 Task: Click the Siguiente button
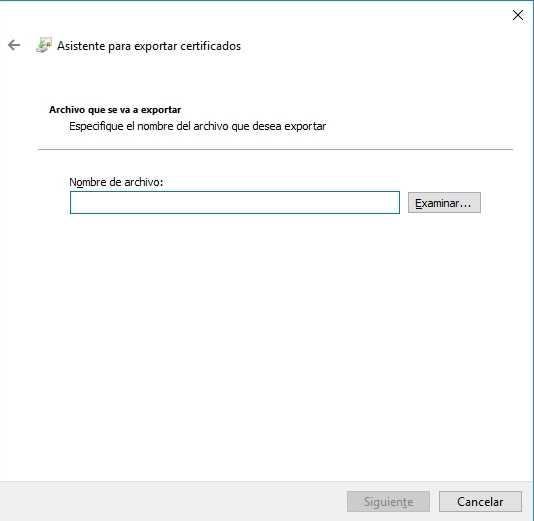(x=388, y=501)
